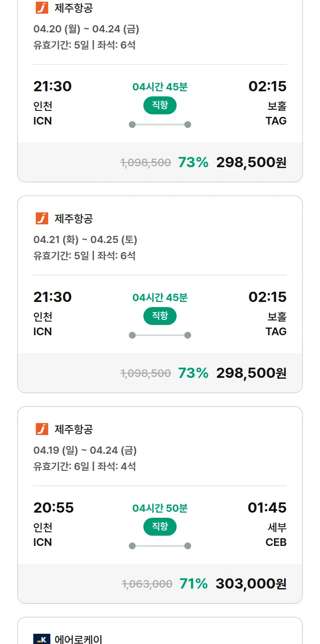Image resolution: width=320 pixels, height=644 pixels.
Task: Click the 20:55 departure time
Action: click(53, 508)
